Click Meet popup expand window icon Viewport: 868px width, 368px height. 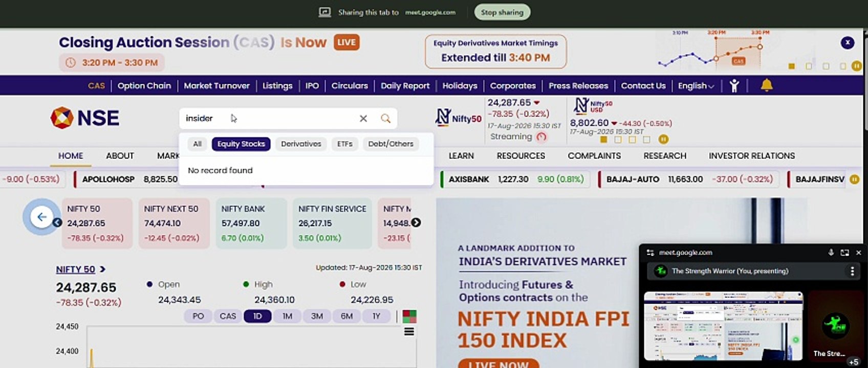[844, 252]
